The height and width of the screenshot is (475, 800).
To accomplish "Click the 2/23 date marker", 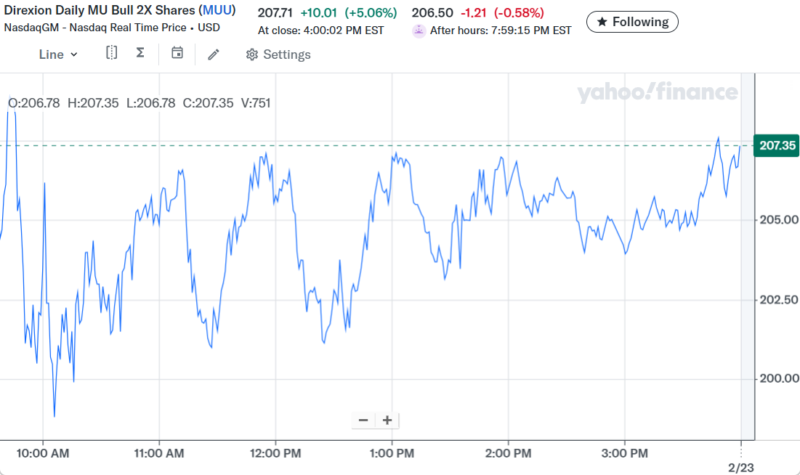I will coord(739,467).
